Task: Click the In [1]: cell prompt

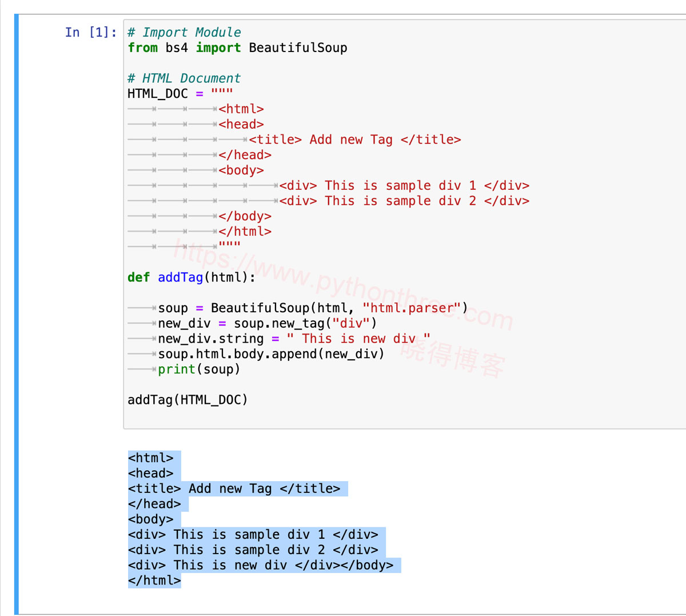Action: (x=90, y=33)
